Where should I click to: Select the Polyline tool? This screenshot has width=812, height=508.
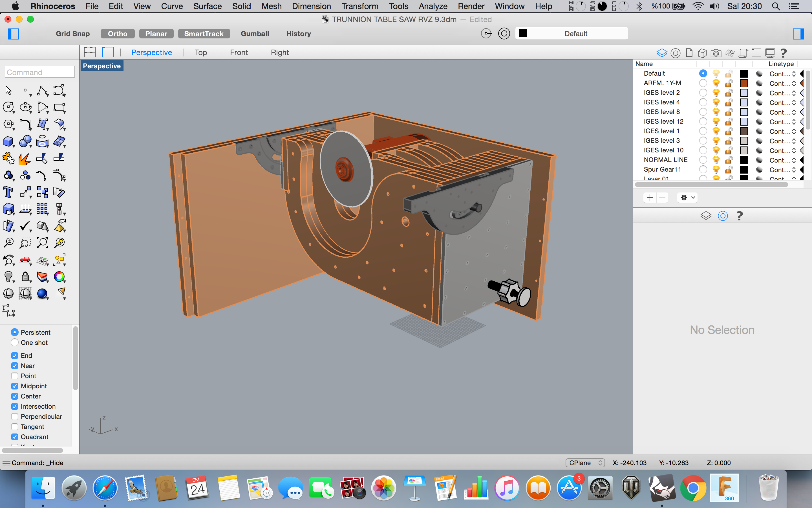pyautogui.click(x=43, y=90)
